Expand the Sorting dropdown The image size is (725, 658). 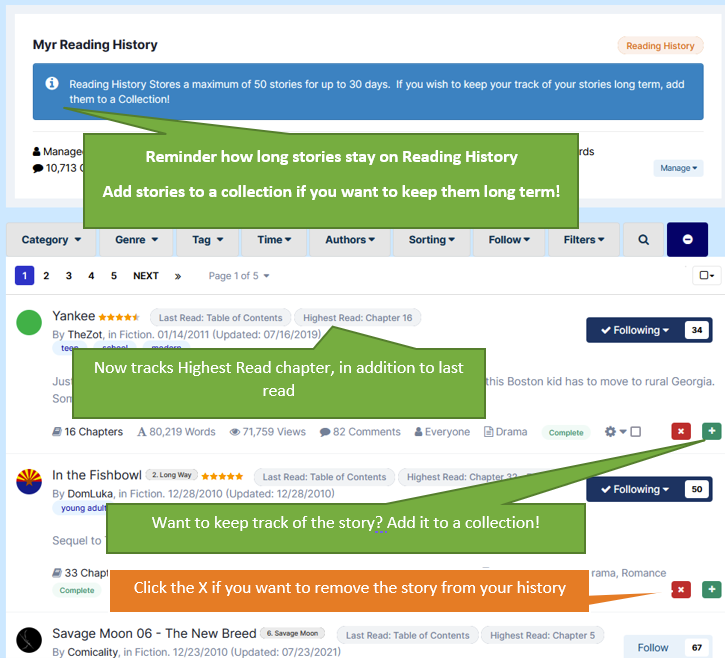click(432, 240)
